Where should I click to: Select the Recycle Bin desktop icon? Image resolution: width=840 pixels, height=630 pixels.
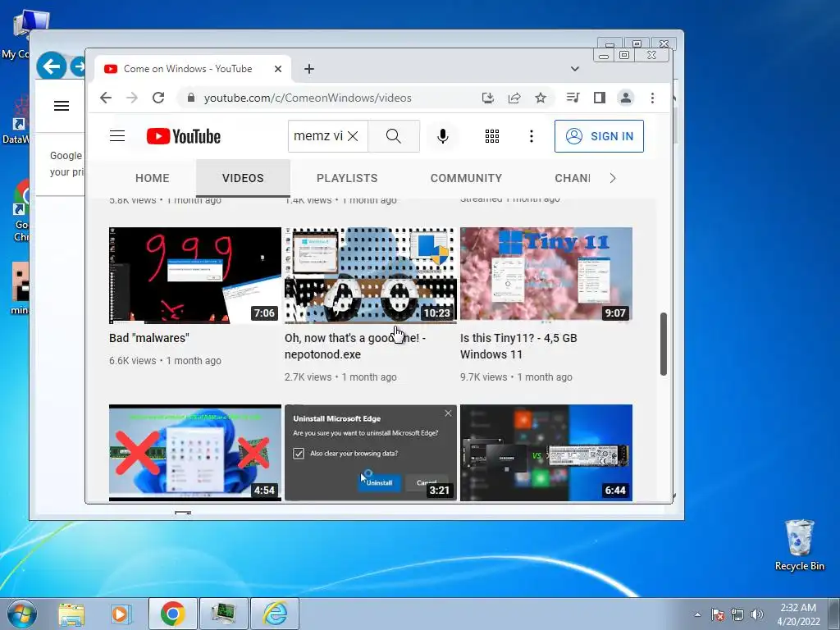[x=799, y=546]
